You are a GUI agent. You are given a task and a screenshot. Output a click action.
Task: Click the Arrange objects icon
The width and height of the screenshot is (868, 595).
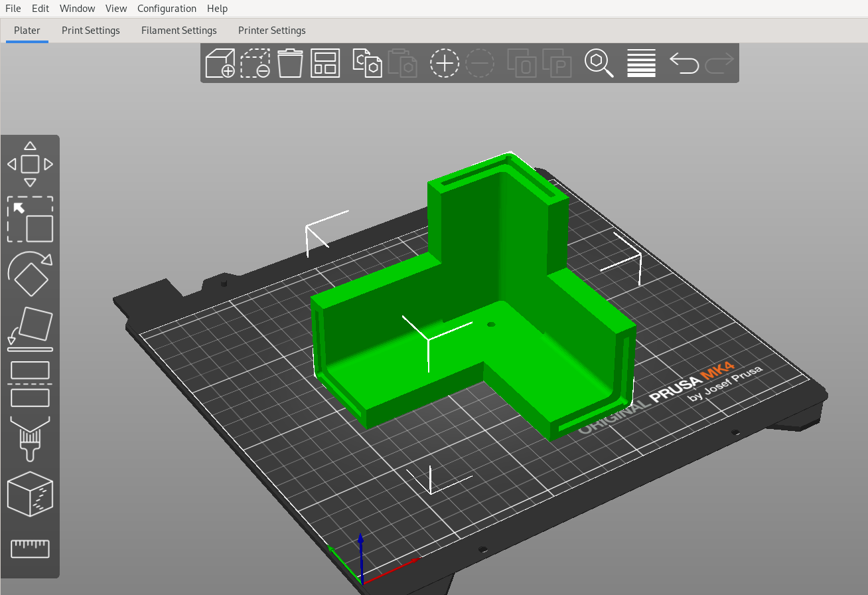coord(325,63)
